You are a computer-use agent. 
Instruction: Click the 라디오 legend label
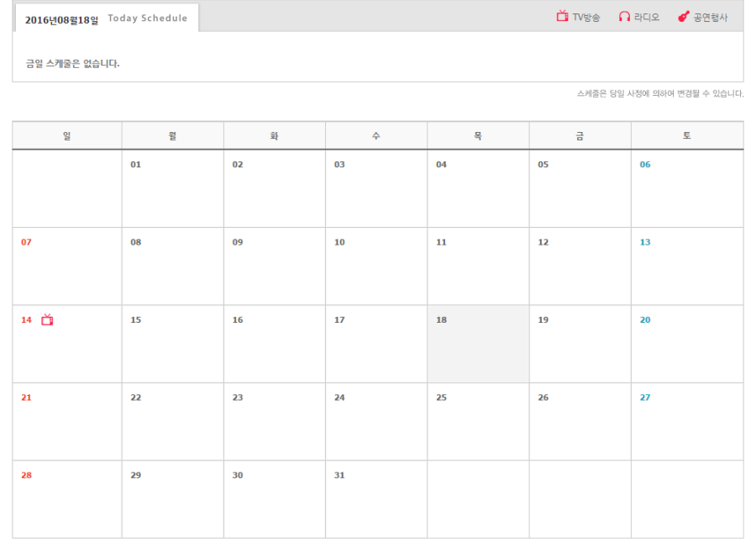647,18
